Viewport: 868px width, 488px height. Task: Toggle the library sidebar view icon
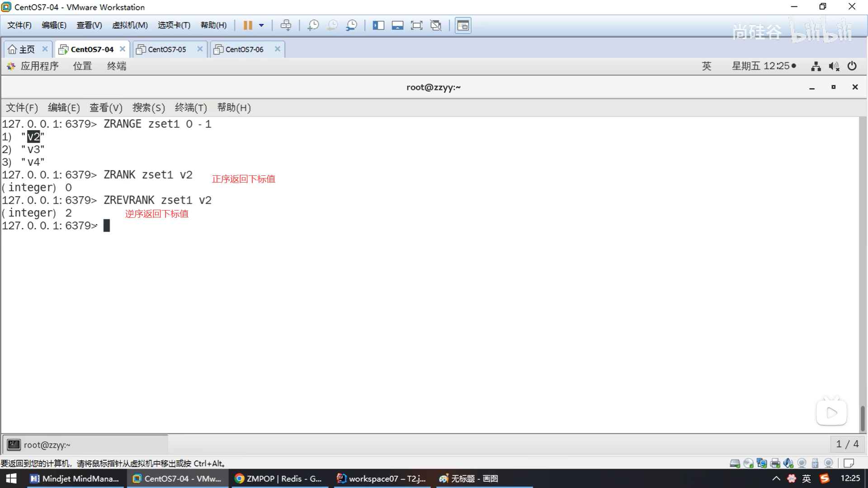(x=378, y=25)
